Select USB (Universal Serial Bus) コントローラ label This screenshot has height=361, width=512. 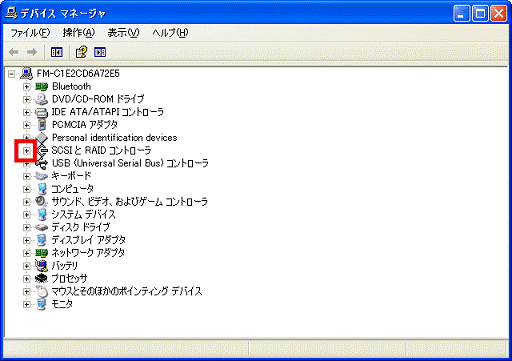(x=130, y=163)
